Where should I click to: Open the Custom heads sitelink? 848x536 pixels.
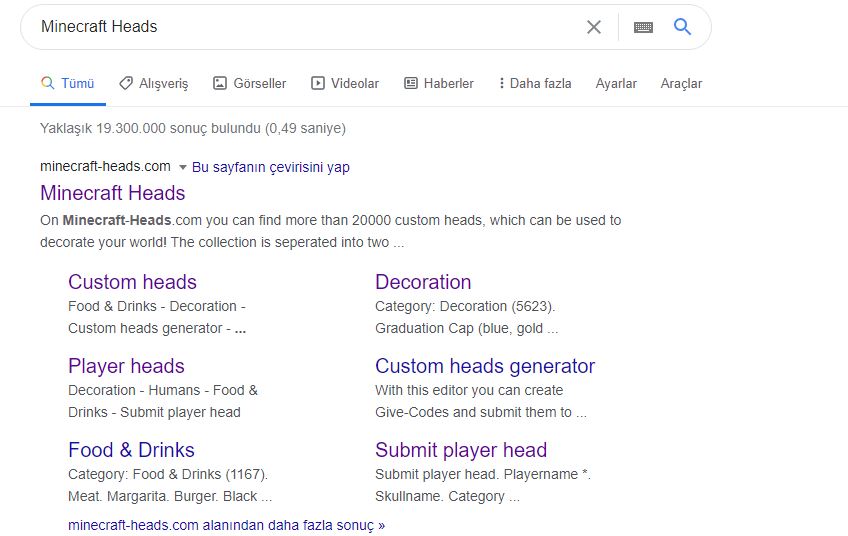point(132,282)
